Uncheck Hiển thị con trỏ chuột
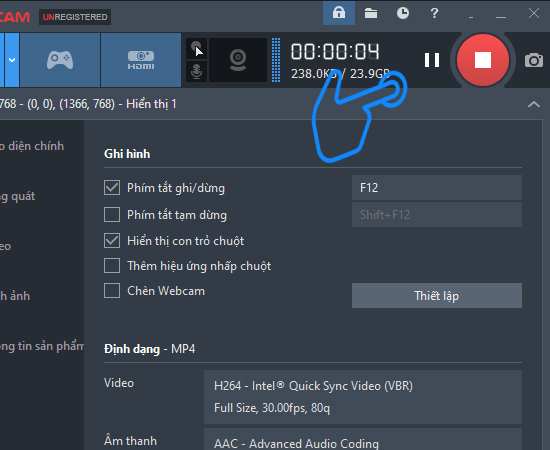The image size is (550, 450). click(x=112, y=241)
